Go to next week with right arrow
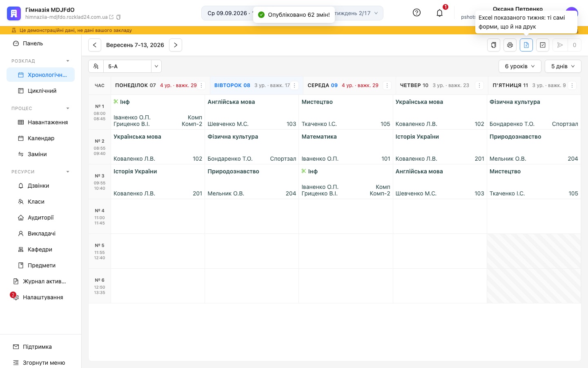This screenshot has width=588, height=368. [176, 45]
